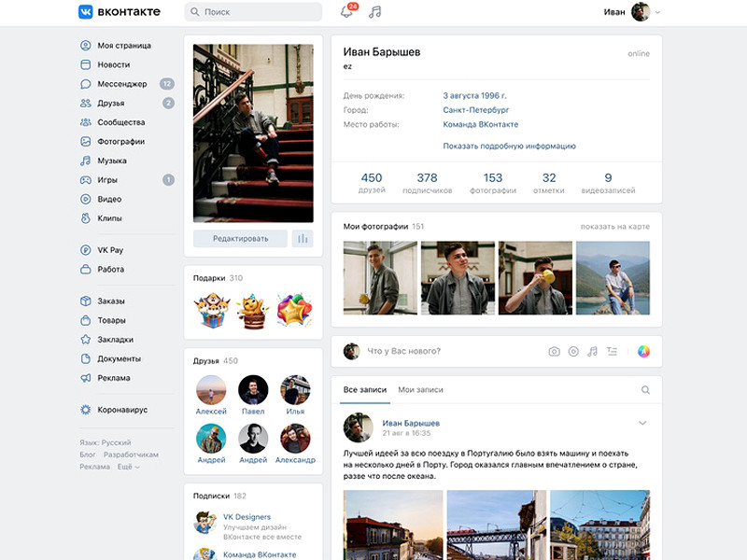This screenshot has height=560, width=747.
Task: Expand the Ещё footer menu
Action: click(x=128, y=467)
